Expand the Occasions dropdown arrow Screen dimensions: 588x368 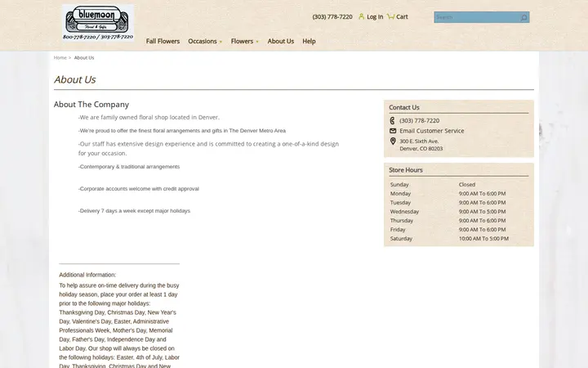click(220, 42)
